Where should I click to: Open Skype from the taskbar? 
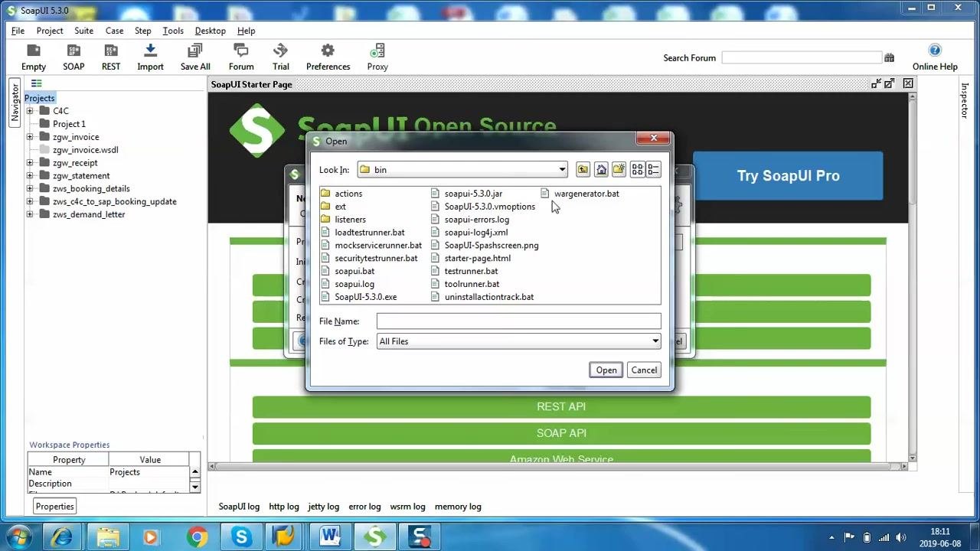click(241, 537)
